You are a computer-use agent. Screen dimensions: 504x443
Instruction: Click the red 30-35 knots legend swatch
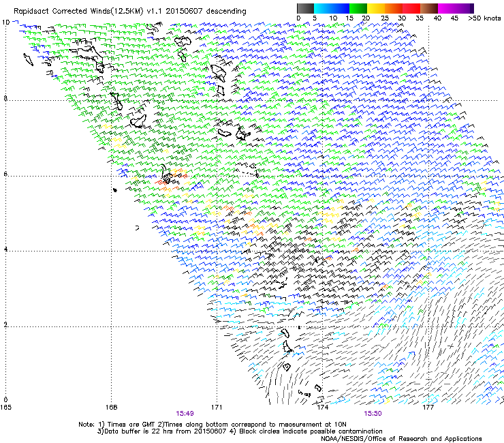pos(411,8)
